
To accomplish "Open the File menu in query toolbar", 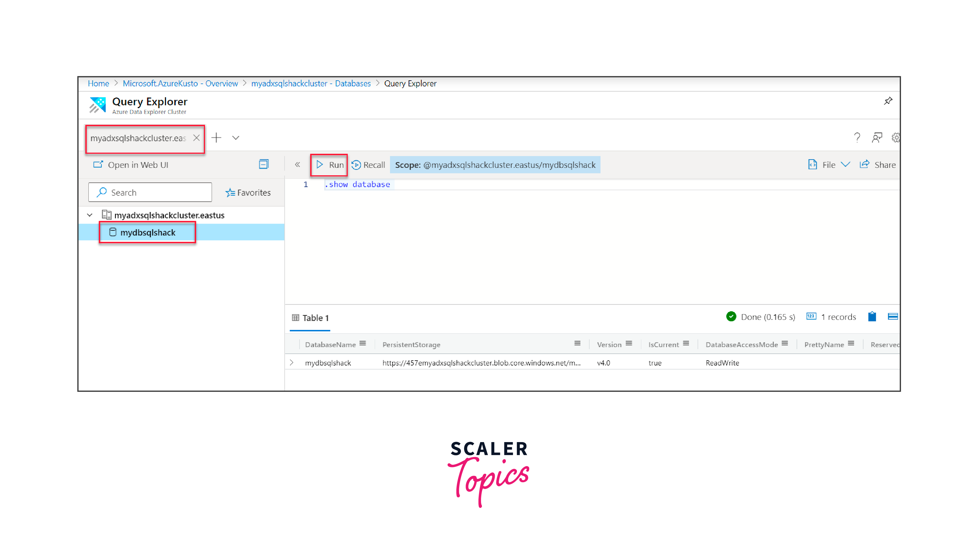I will pos(829,164).
